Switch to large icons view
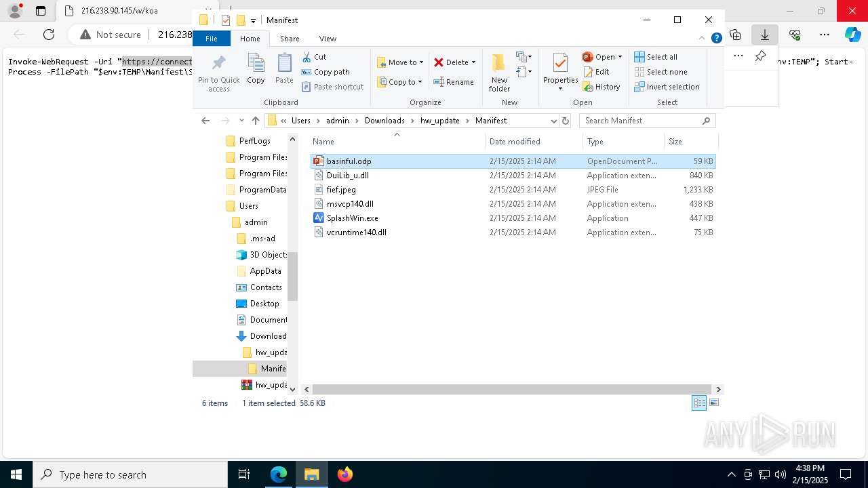The width and height of the screenshot is (868, 488). point(713,403)
